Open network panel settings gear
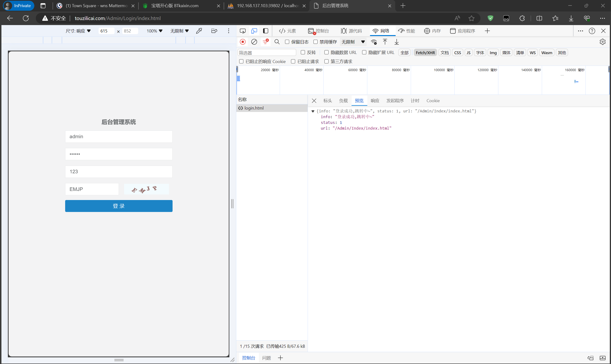Screen dimensions: 611x364 click(602, 42)
